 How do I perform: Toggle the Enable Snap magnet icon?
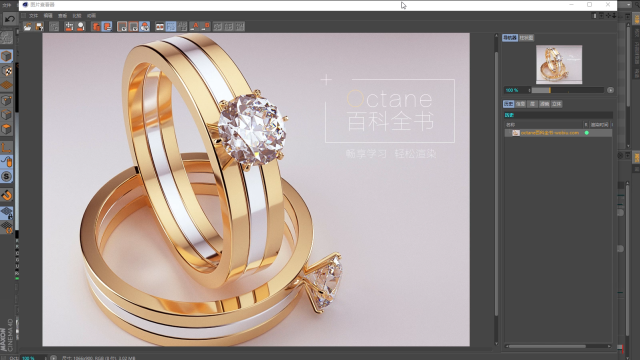[x=7, y=195]
